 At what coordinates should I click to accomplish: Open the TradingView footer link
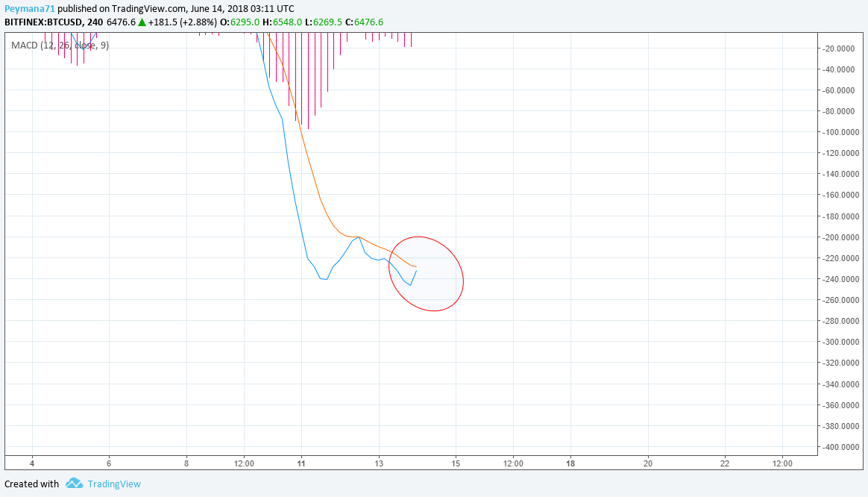point(114,484)
